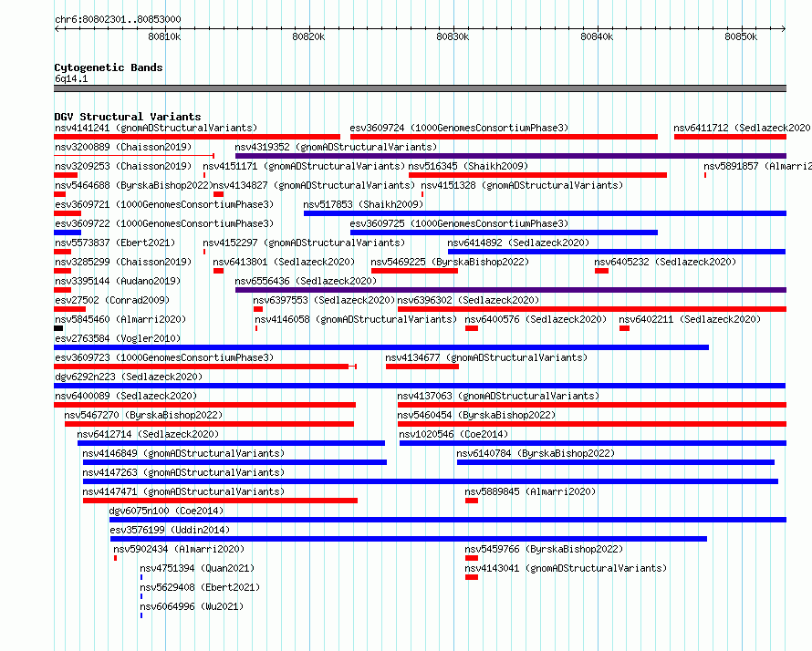Click the 80850k ruler tick label
This screenshot has height=651, width=812.
[x=741, y=36]
